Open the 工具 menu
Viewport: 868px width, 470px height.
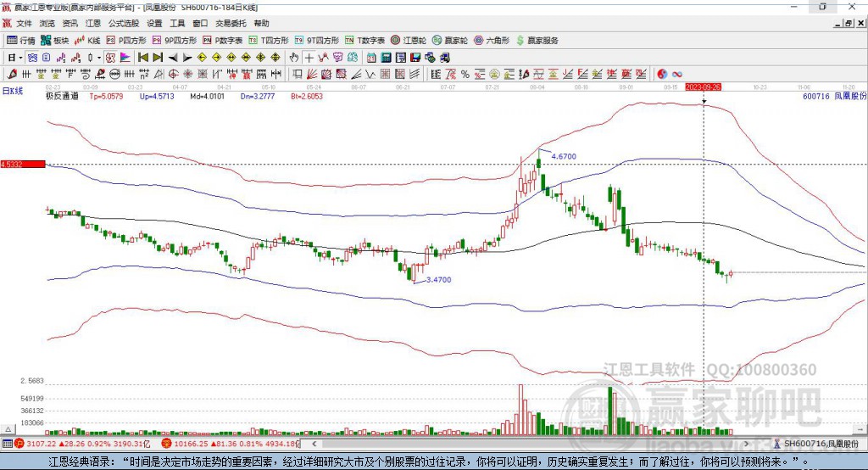tap(177, 23)
